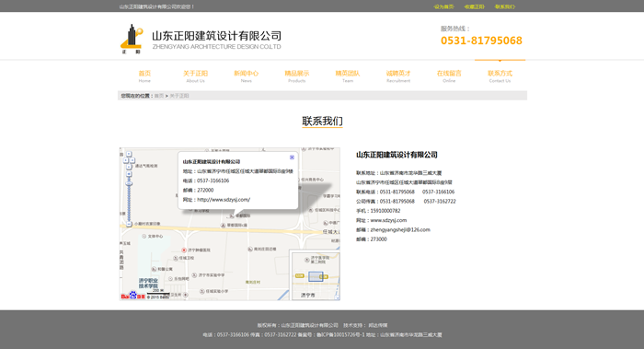Image resolution: width=644 pixels, height=349 pixels.
Task: Click the mobile number 15910000782
Action: pyautogui.click(x=385, y=211)
